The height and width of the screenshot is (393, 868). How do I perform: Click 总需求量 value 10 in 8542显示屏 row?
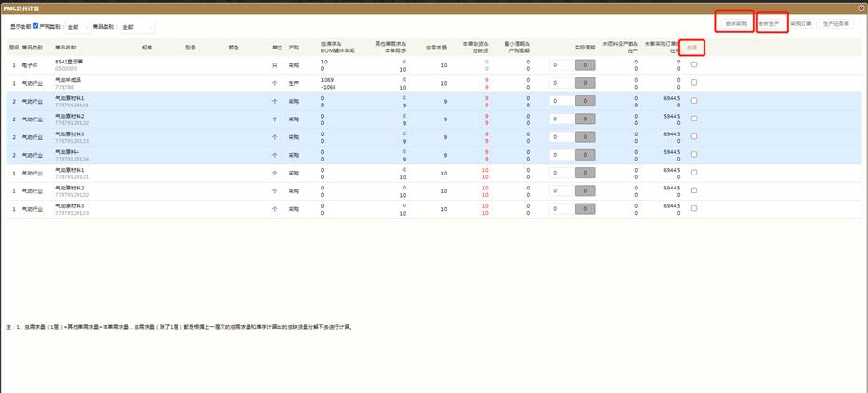(444, 65)
